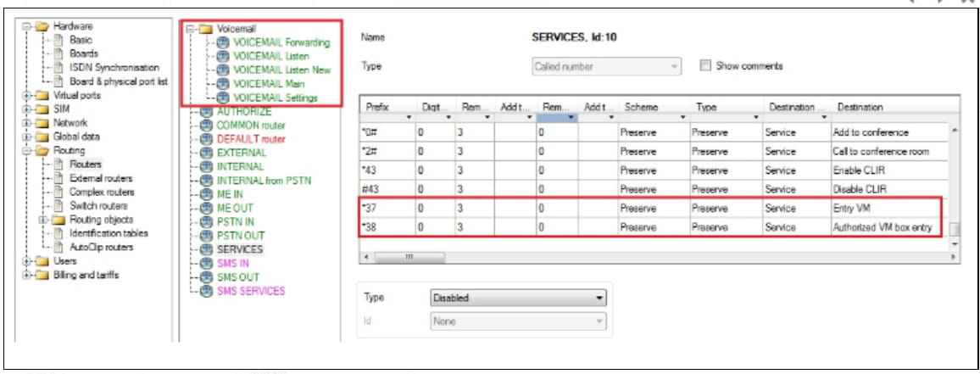
Task: Click the VOICEMAIL Main router icon
Action: click(x=223, y=84)
